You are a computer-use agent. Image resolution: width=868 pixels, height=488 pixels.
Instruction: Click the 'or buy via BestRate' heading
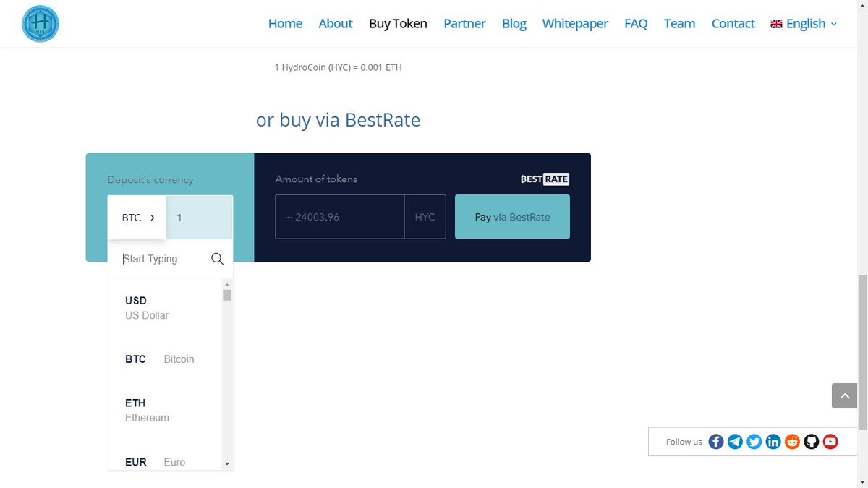(338, 120)
